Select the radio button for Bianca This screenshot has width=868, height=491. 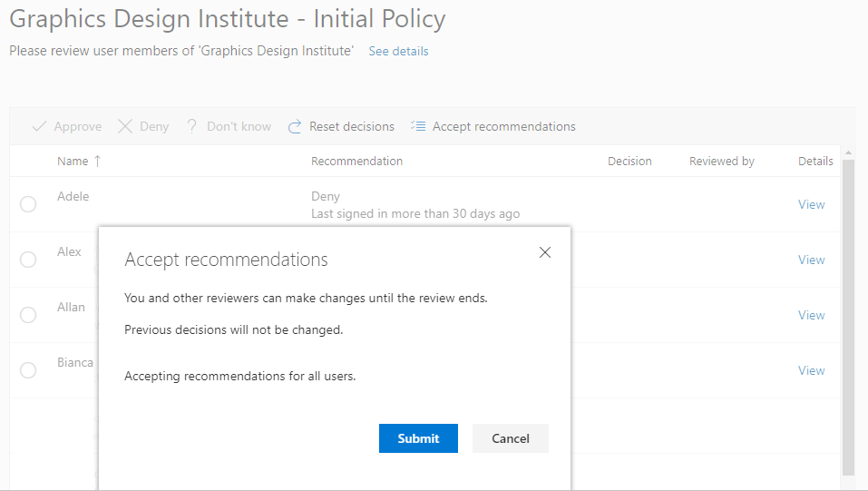click(x=28, y=370)
